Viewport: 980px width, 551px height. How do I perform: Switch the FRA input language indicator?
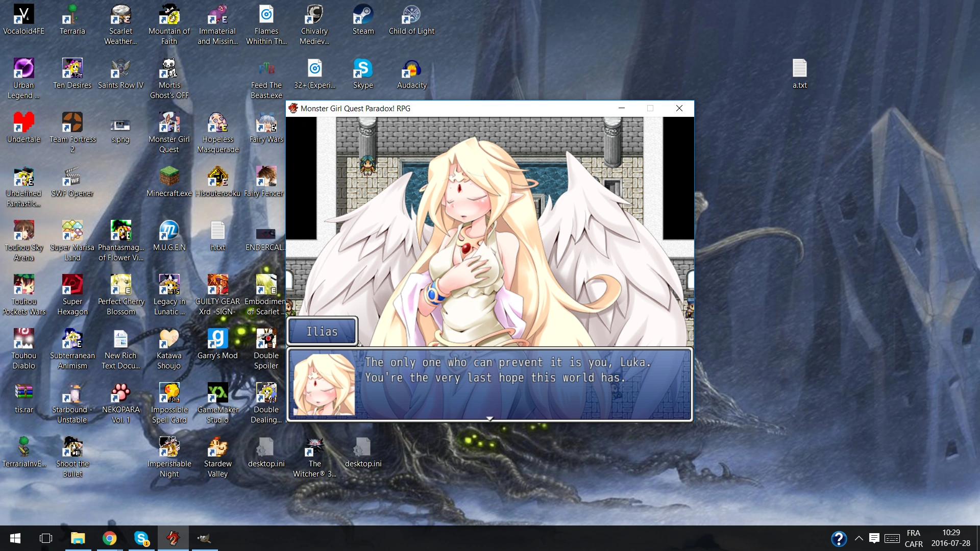913,538
